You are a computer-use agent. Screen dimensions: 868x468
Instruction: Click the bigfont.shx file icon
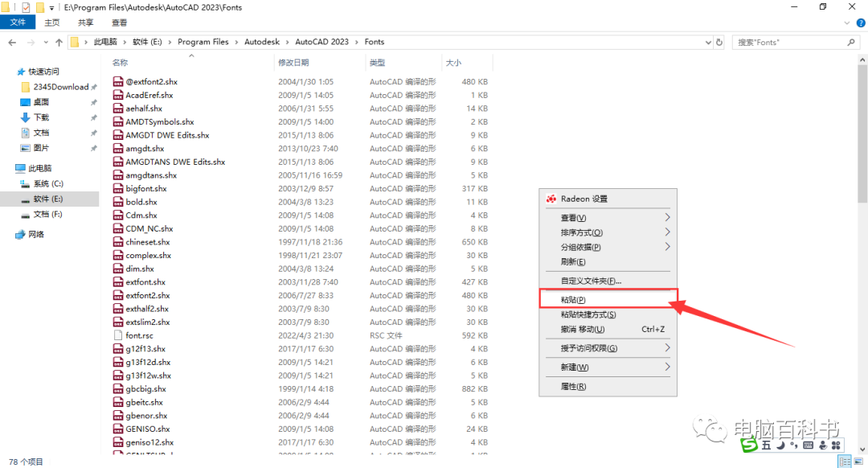pyautogui.click(x=118, y=188)
